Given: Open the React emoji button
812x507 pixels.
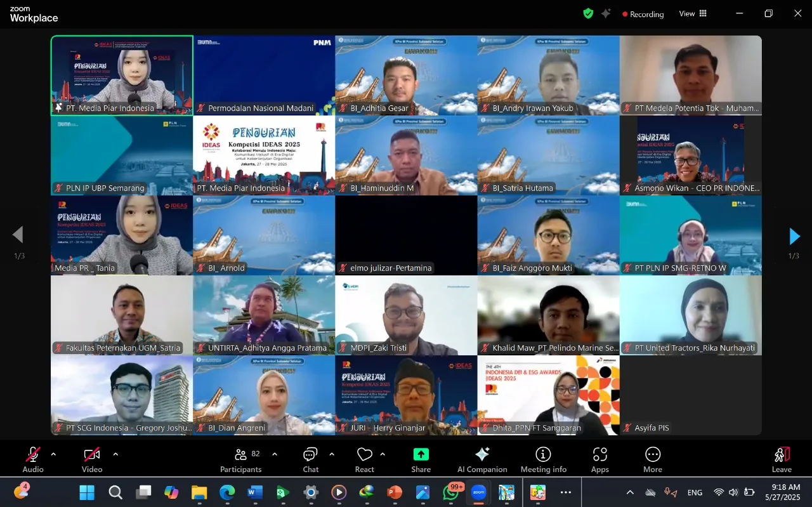Looking at the screenshot, I should coord(364,459).
